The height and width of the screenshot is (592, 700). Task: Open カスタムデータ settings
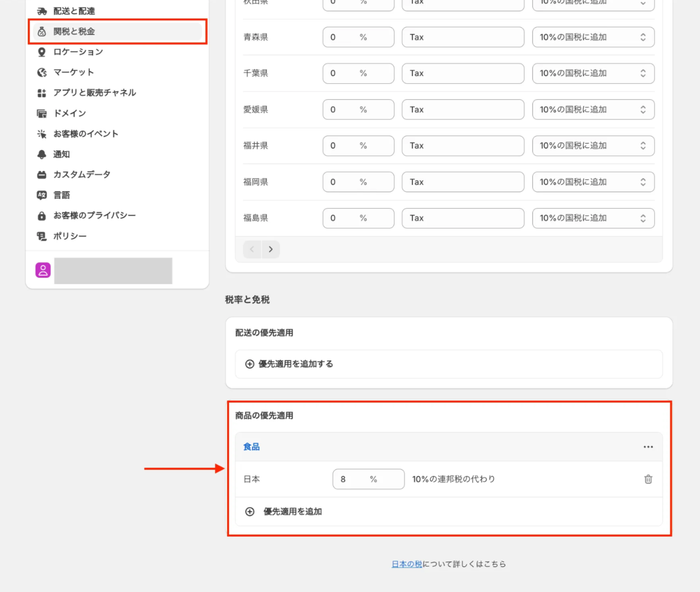tap(118, 175)
